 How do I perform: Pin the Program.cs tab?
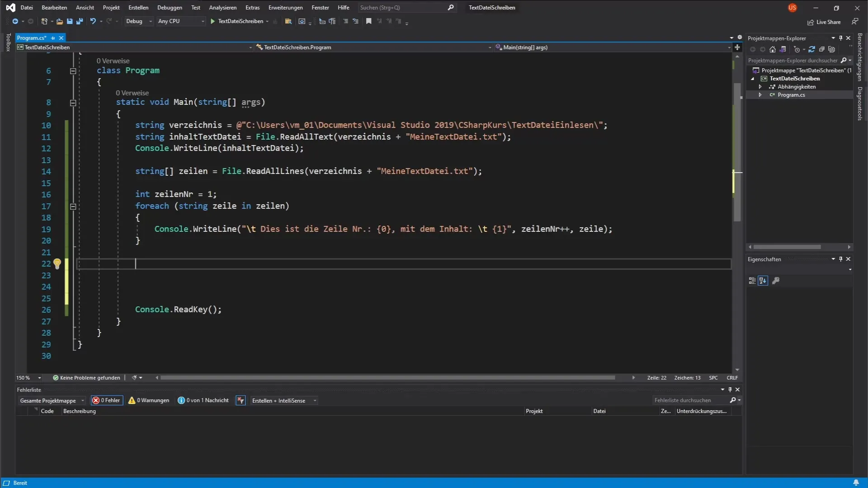point(53,38)
